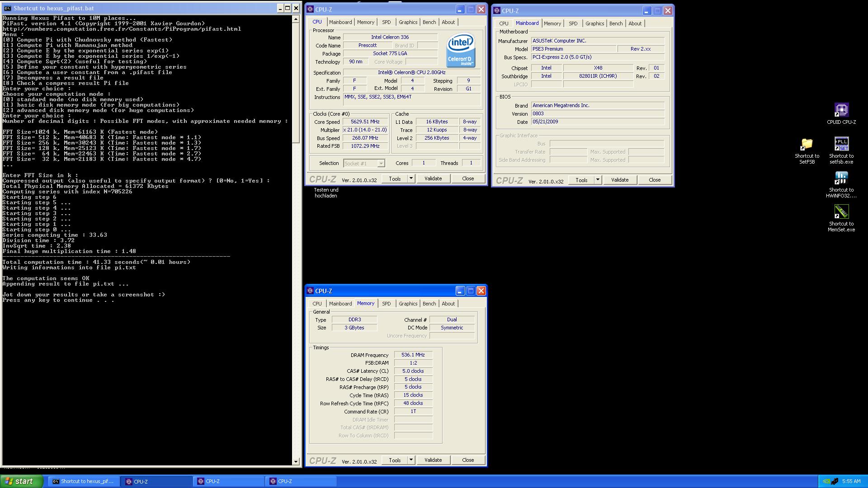This screenshot has width=868, height=488.
Task: Click Tools button in Mainboard window
Action: [581, 180]
